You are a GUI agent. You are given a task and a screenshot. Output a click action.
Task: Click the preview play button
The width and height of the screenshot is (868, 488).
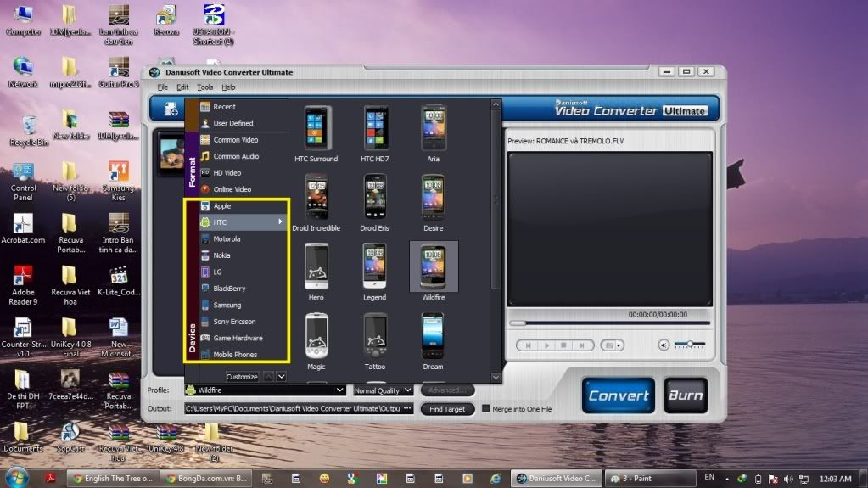click(546, 345)
